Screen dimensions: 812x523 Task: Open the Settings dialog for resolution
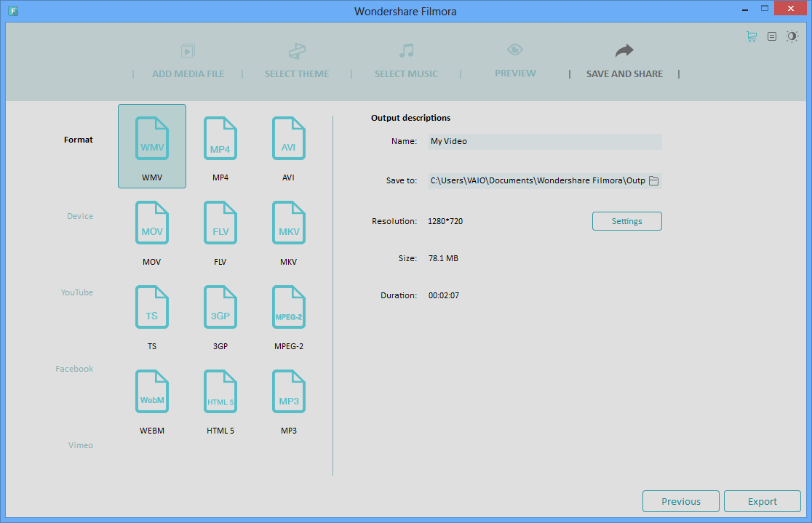626,221
